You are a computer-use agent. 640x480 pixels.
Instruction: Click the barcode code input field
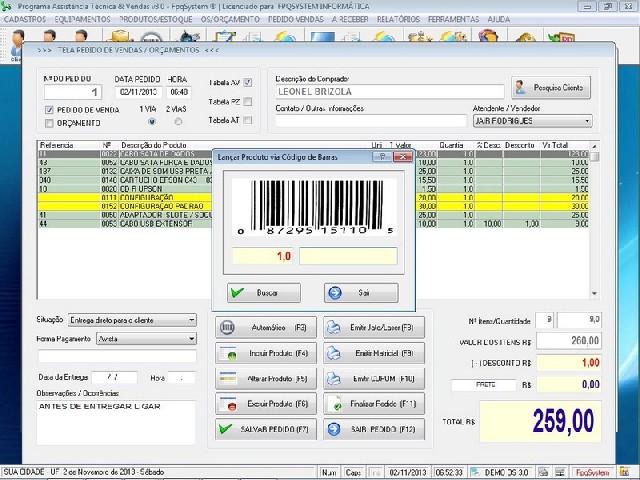[347, 256]
